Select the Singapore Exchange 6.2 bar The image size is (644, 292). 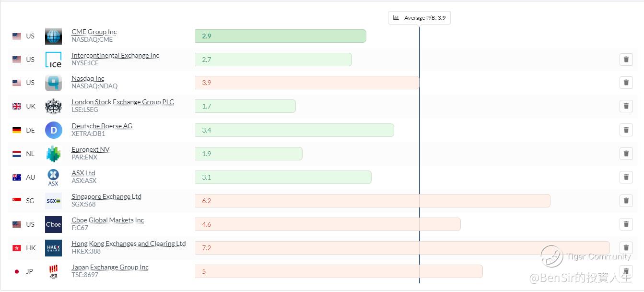373,201
